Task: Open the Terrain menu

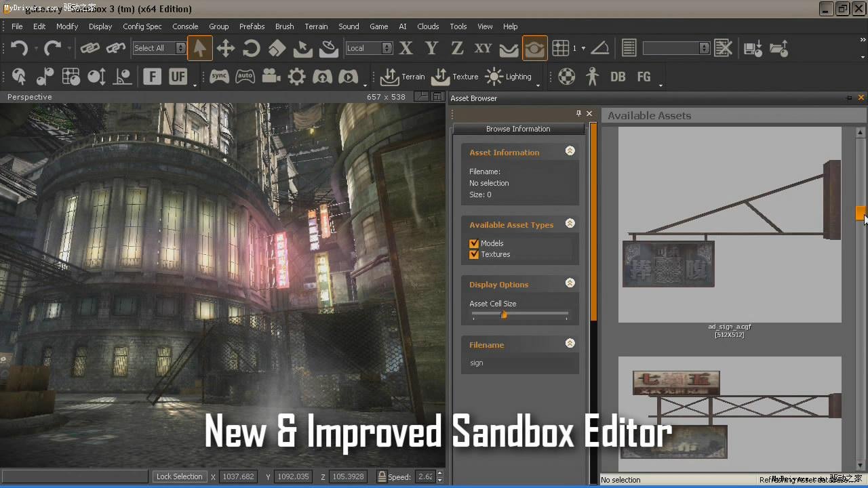Action: click(x=316, y=26)
